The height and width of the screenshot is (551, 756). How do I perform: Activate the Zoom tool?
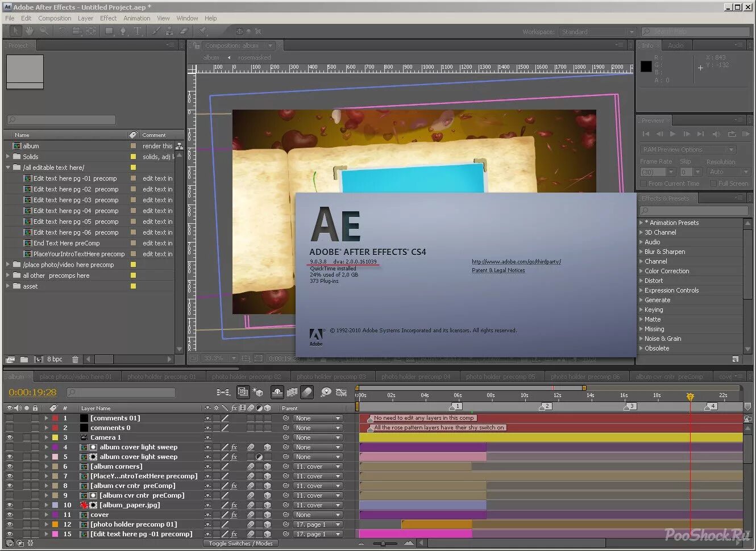point(44,31)
